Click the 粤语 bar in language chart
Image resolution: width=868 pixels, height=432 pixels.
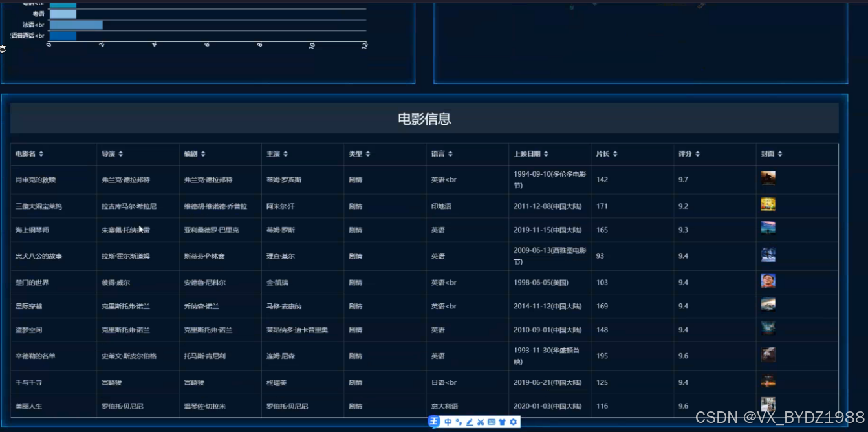coord(63,14)
